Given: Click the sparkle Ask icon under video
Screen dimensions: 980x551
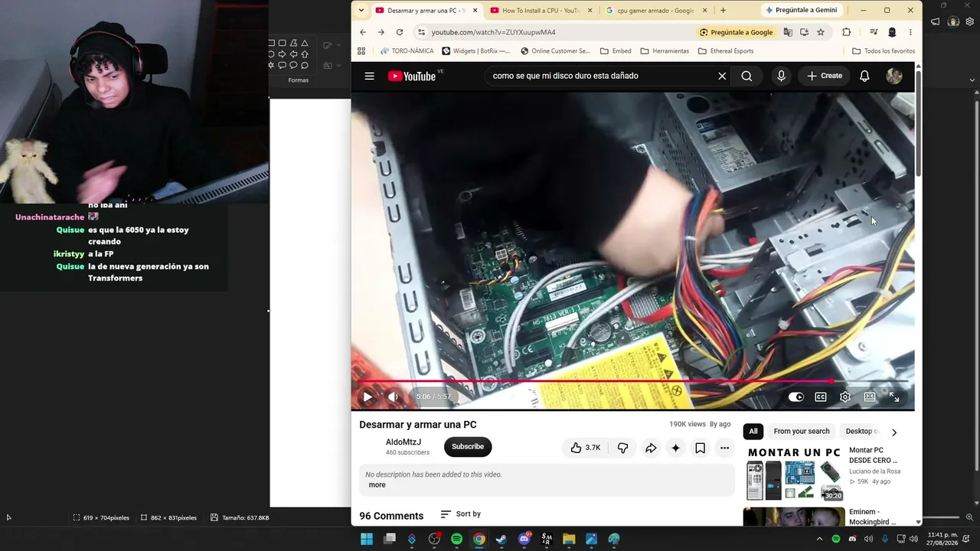Looking at the screenshot, I should 675,448.
